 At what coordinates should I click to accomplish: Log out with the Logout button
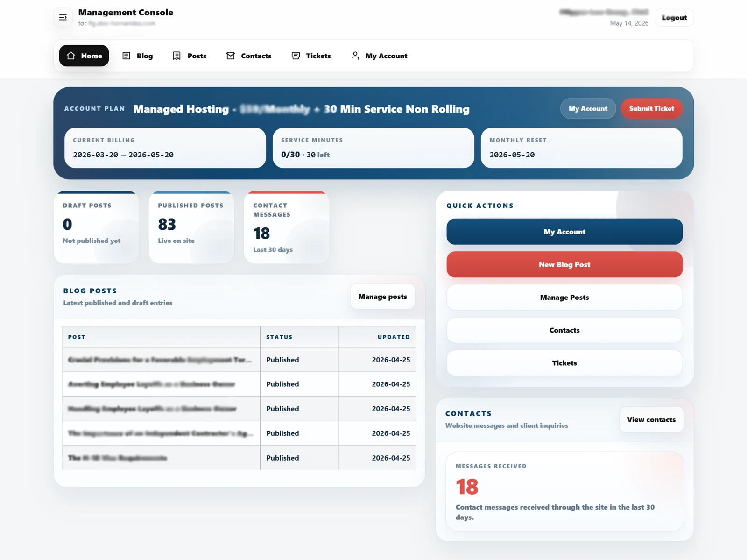pyautogui.click(x=674, y=18)
